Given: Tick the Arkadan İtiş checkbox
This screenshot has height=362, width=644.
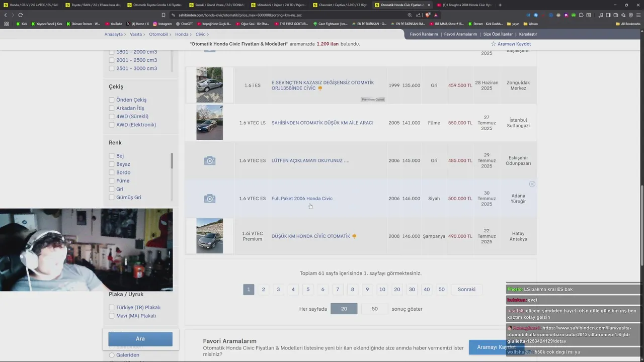Looking at the screenshot, I should coord(112,108).
